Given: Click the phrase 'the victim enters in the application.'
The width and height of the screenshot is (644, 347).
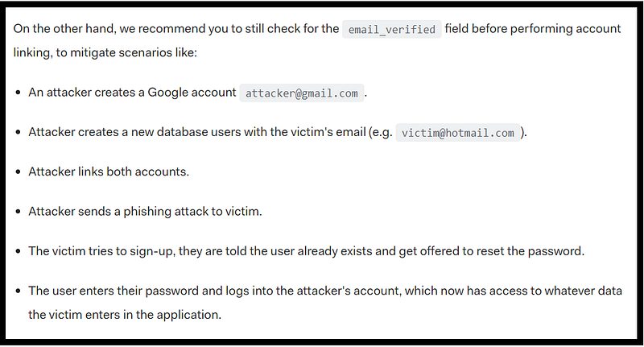Looking at the screenshot, I should click(125, 315).
